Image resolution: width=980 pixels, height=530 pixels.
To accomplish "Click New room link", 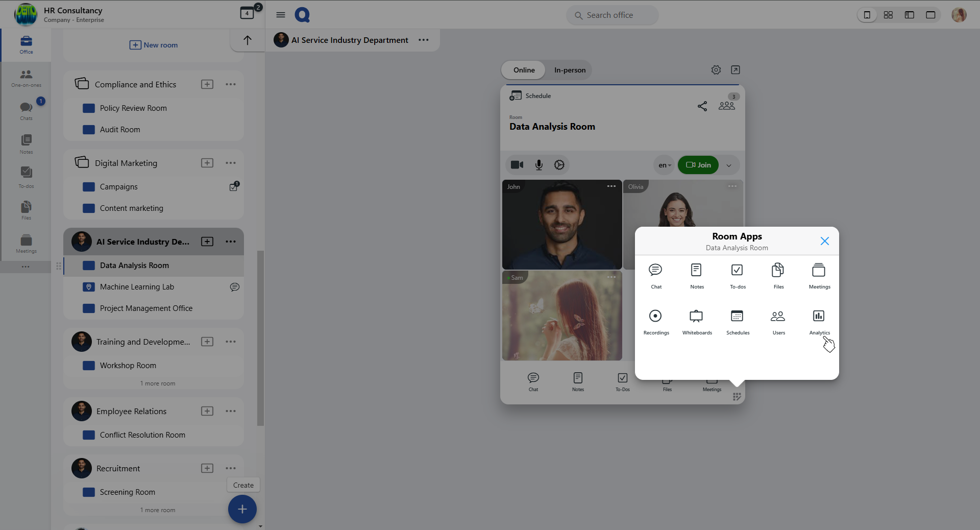I will pos(154,45).
